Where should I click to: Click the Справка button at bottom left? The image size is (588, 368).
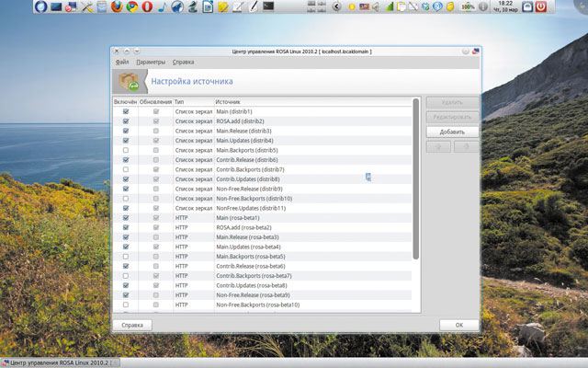(x=132, y=325)
